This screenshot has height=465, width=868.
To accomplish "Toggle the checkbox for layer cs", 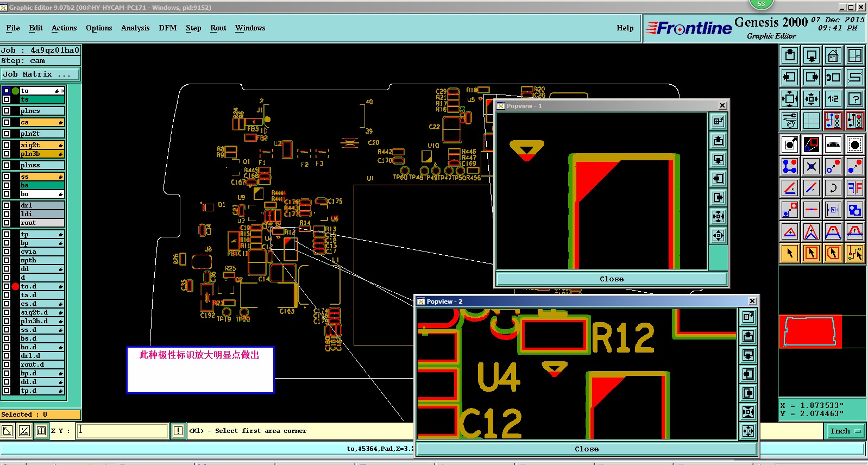I will click(7, 122).
